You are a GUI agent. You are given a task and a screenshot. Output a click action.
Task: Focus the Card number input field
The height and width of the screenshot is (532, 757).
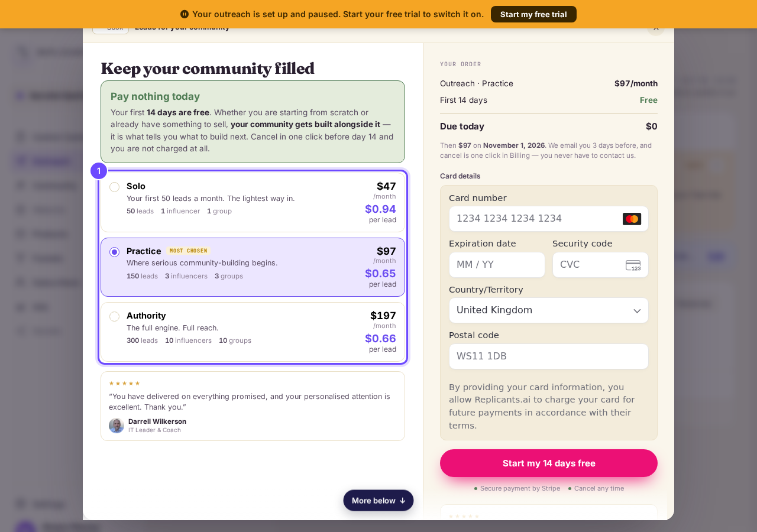549,219
